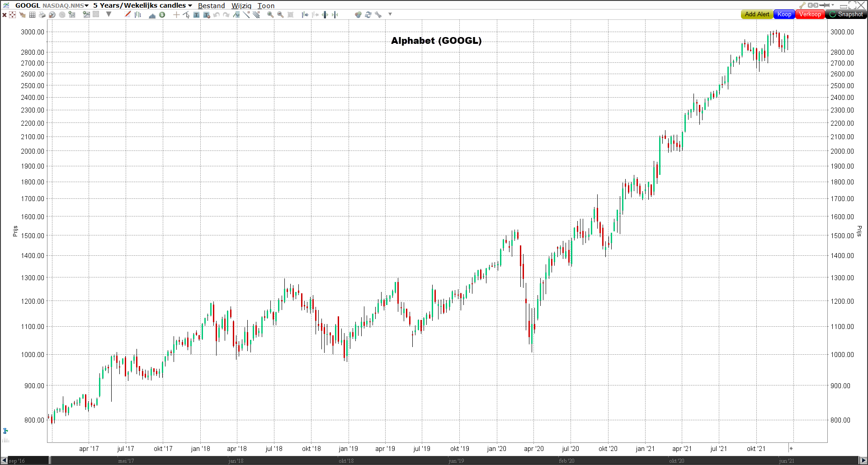Toggle the chain link window grouping

[813, 5]
